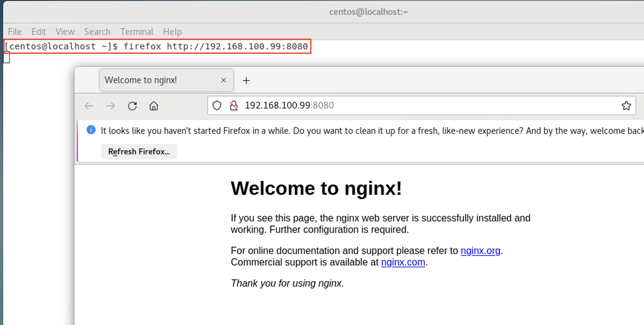Open the terminal Help menu
Image resolution: width=644 pixels, height=325 pixels.
(172, 32)
